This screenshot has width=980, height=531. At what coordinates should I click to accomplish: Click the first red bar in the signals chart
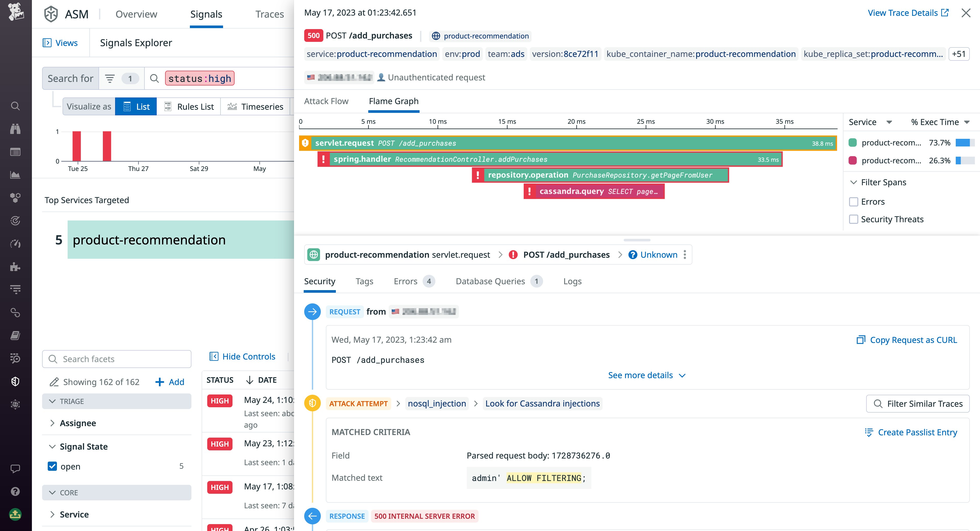coord(77,146)
